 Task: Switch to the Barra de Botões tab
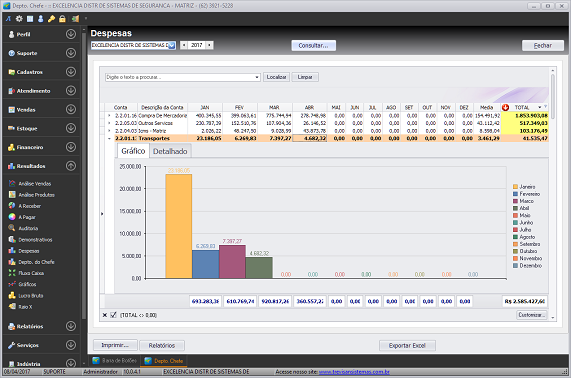(115, 361)
